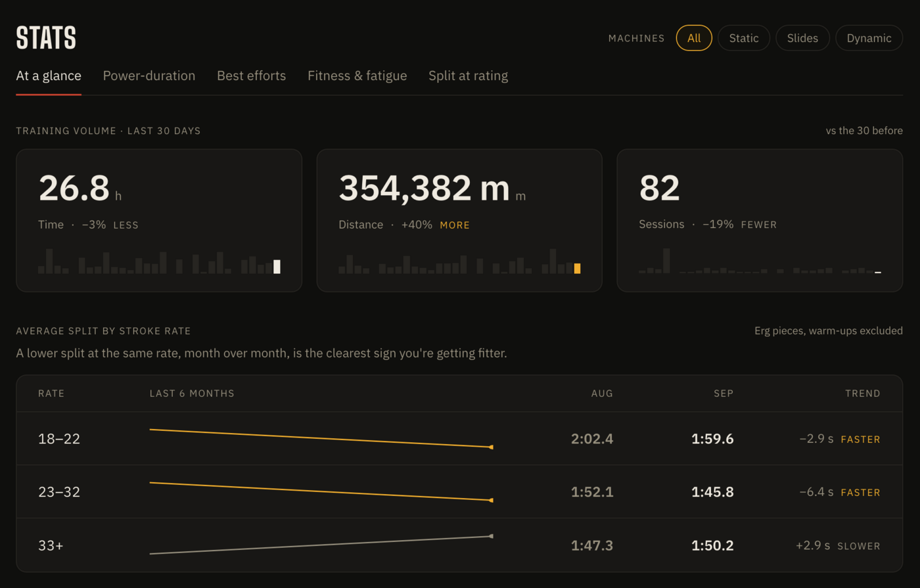
Task: Filter stats to Slides machines
Action: (802, 38)
